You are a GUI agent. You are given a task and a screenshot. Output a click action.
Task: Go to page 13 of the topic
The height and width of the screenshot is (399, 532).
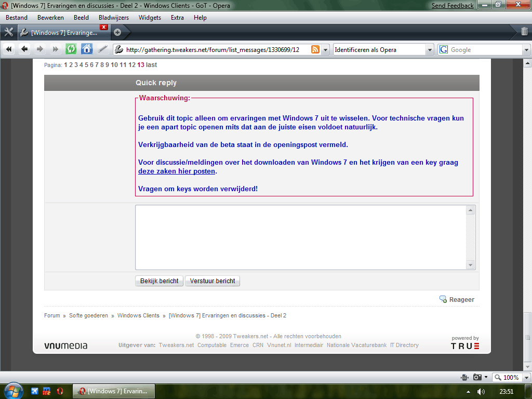tap(141, 65)
